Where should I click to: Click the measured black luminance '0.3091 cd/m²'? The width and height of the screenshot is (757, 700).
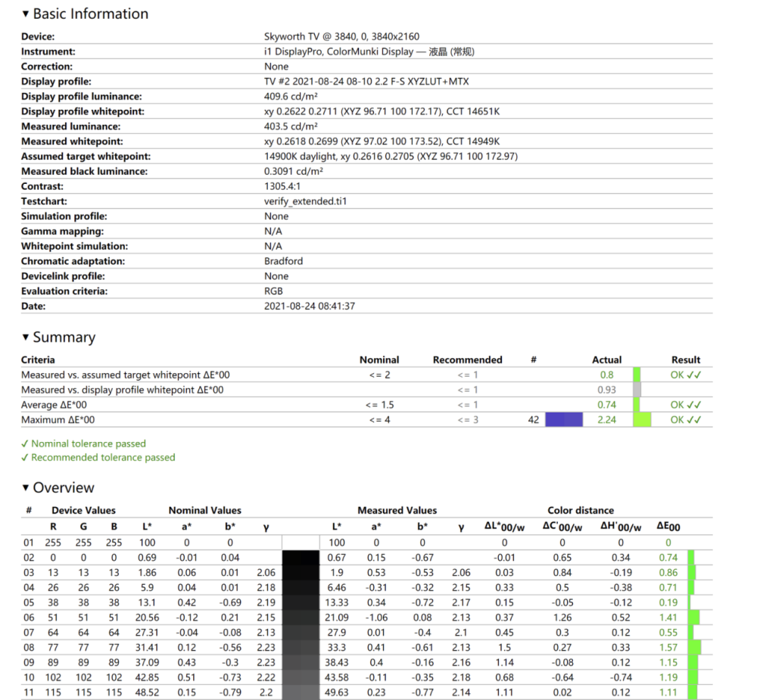pos(294,171)
